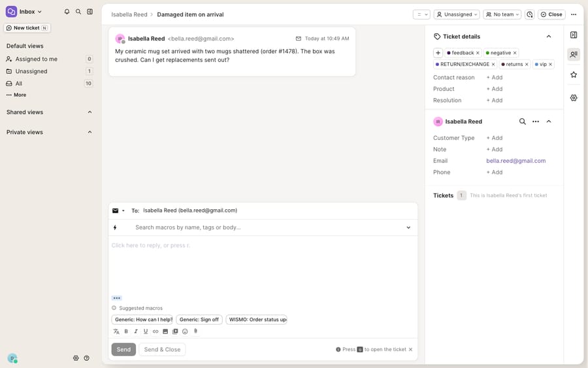Screen dimensions: 588x368
Task: Add a Contact reason
Action: (495, 78)
